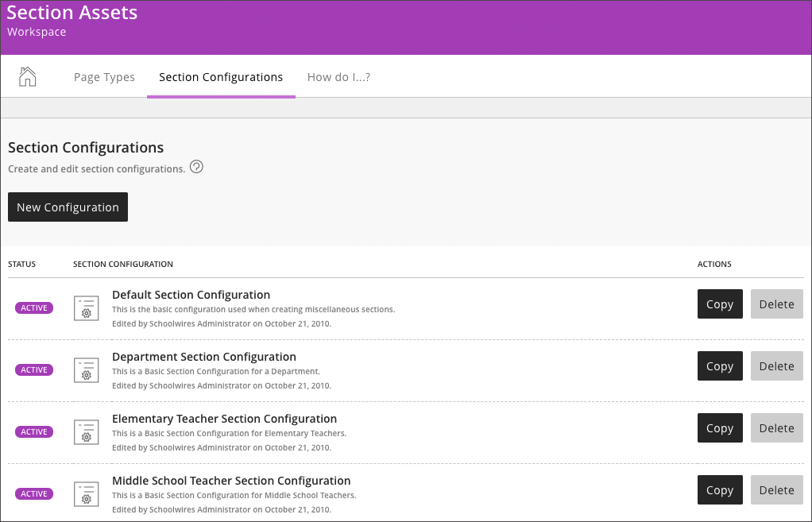812x522 pixels.
Task: Click the New Configuration button
Action: pyautogui.click(x=68, y=207)
